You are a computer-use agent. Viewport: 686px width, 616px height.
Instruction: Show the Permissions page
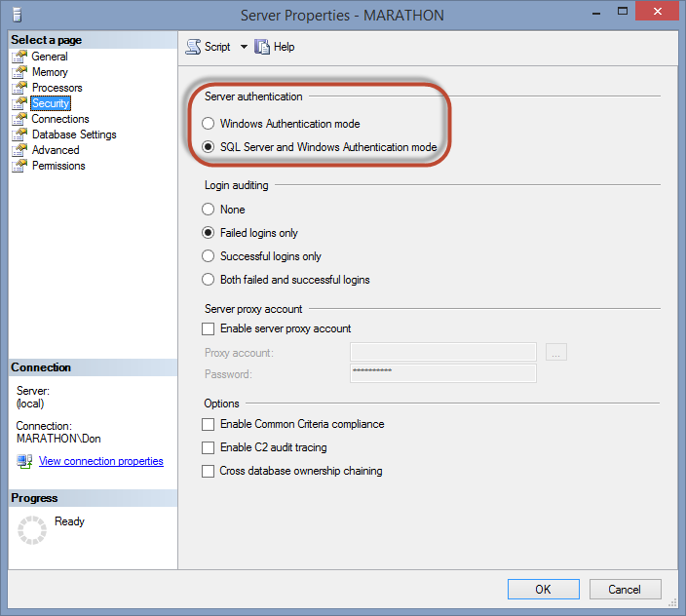click(58, 166)
